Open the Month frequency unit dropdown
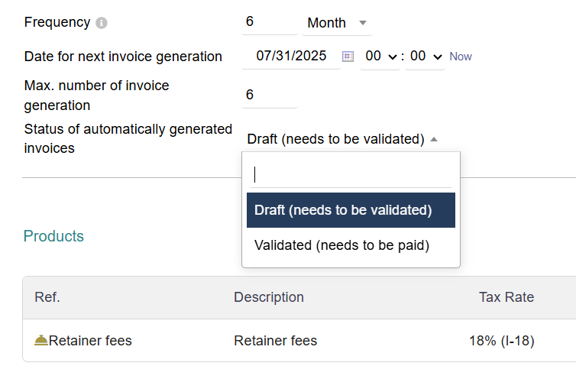Viewport: 576px width, 392px height. pos(337,23)
